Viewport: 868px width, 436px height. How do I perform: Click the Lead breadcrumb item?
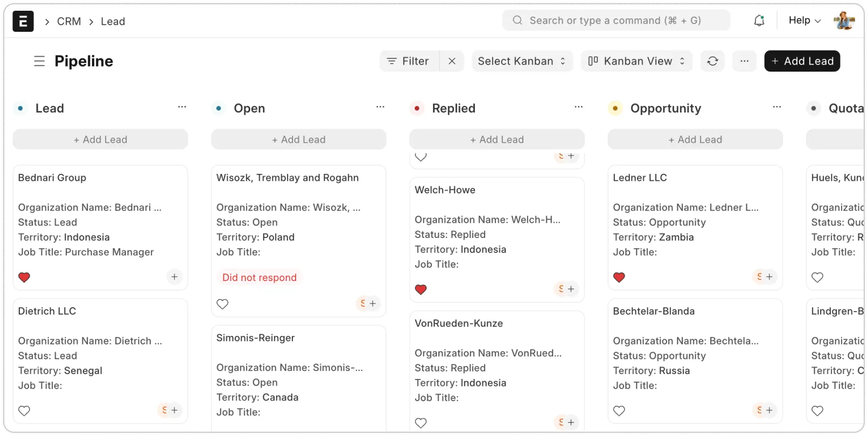(x=113, y=22)
